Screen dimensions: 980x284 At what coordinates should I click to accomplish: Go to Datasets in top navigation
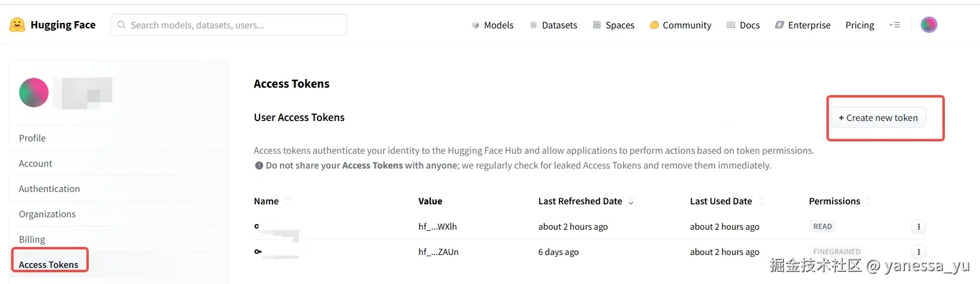(x=553, y=25)
